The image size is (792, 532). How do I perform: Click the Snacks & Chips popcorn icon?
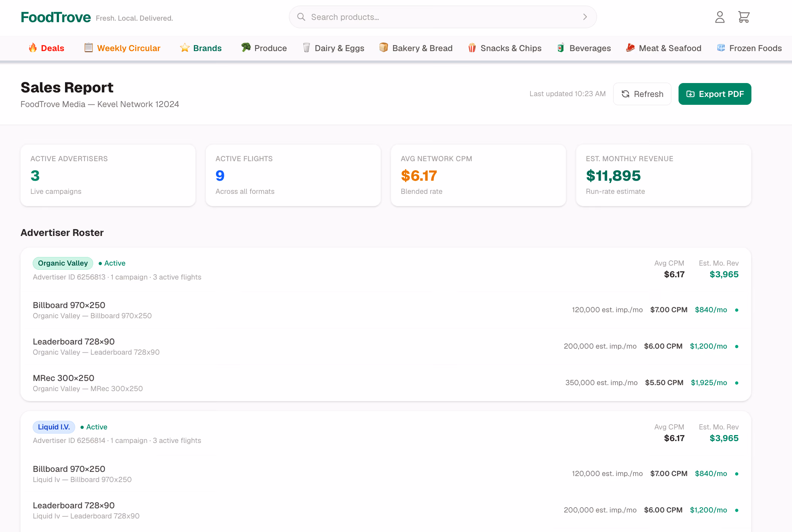coord(472,48)
